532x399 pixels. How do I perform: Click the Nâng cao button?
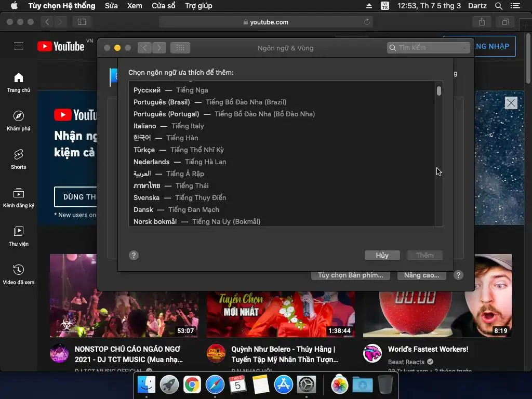(x=421, y=275)
